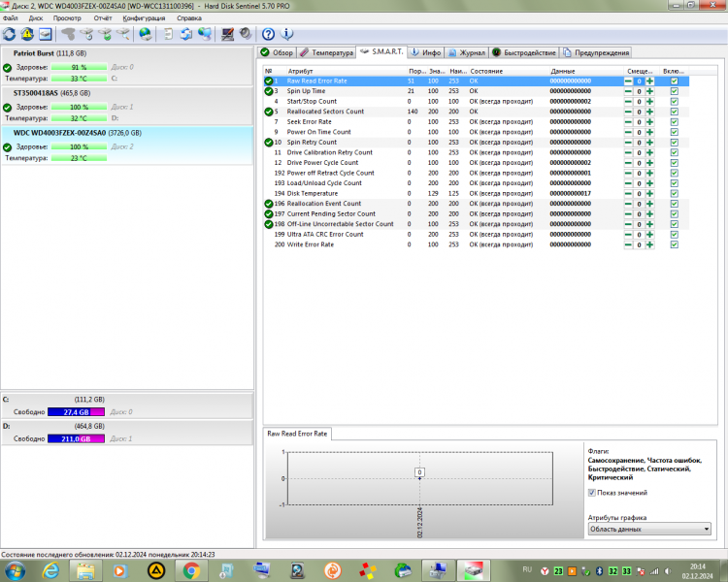Click the Bluetooth icon in system tray
Screen dimensions: 728x582
[x=600, y=571]
